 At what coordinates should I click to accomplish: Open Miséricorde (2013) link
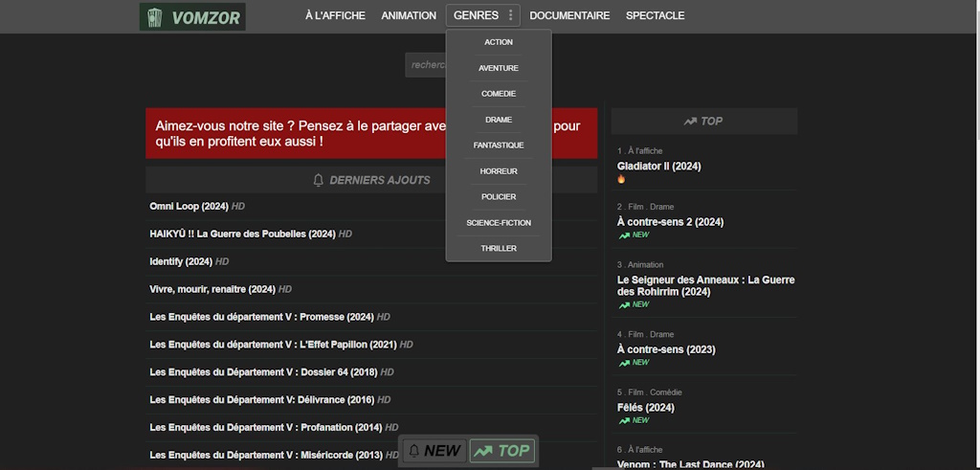click(x=267, y=455)
